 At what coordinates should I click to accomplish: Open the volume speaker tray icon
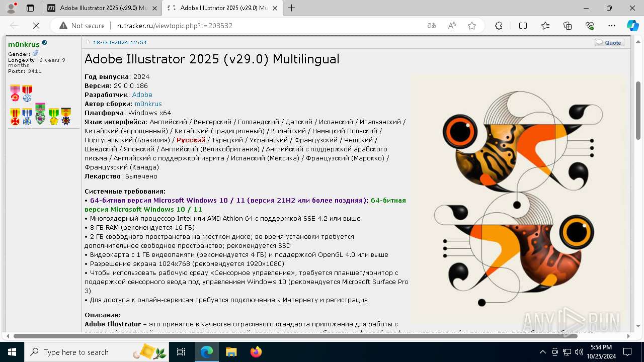pyautogui.click(x=579, y=352)
